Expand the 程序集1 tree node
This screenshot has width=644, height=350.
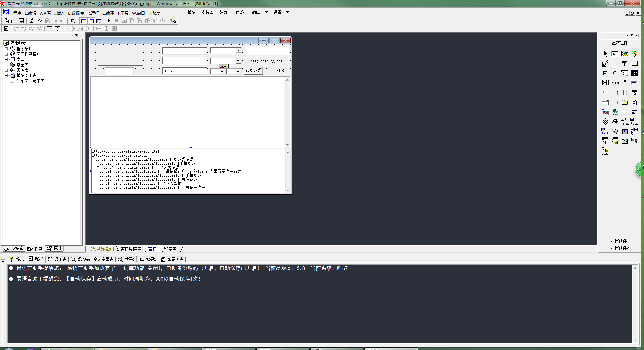(x=6, y=49)
